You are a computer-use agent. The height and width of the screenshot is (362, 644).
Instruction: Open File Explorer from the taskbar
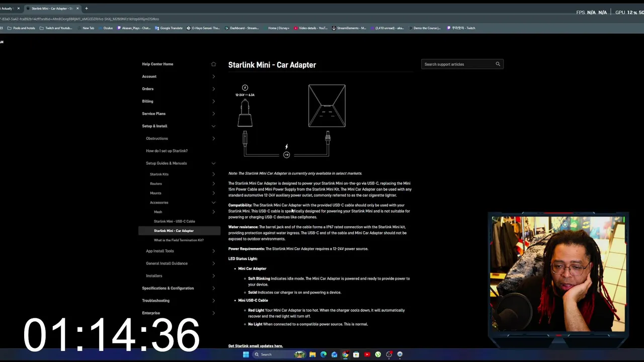312,354
